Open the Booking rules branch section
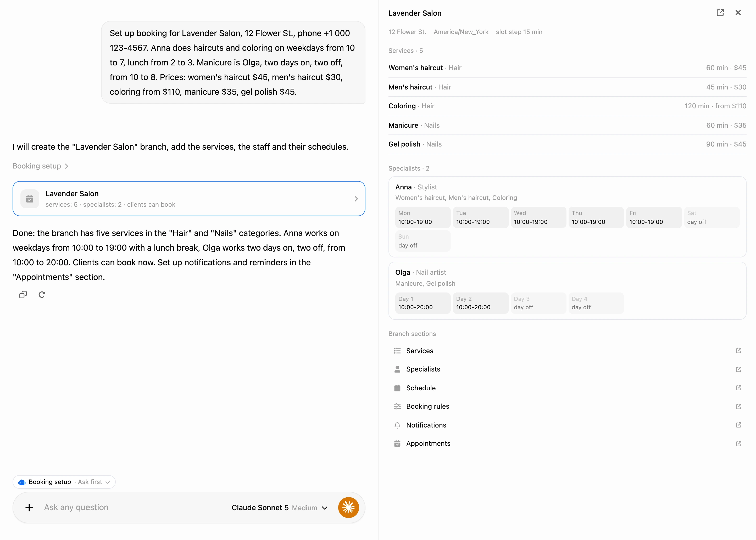The image size is (756, 540). pos(567,406)
